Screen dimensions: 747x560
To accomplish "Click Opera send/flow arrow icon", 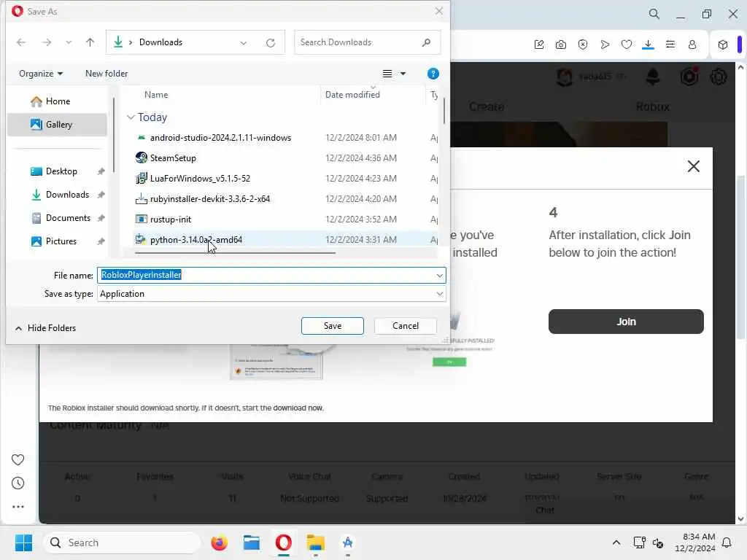I will [605, 44].
